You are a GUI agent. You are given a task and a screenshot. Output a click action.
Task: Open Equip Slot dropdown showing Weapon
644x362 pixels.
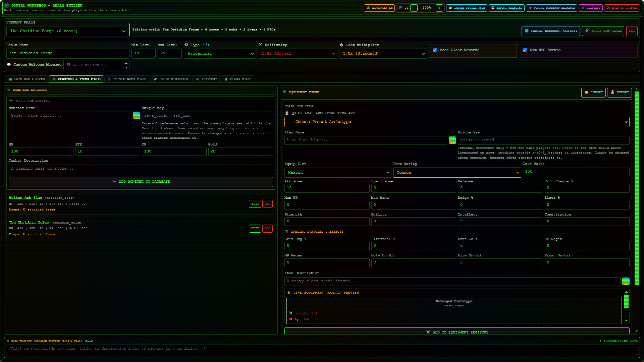(338, 173)
